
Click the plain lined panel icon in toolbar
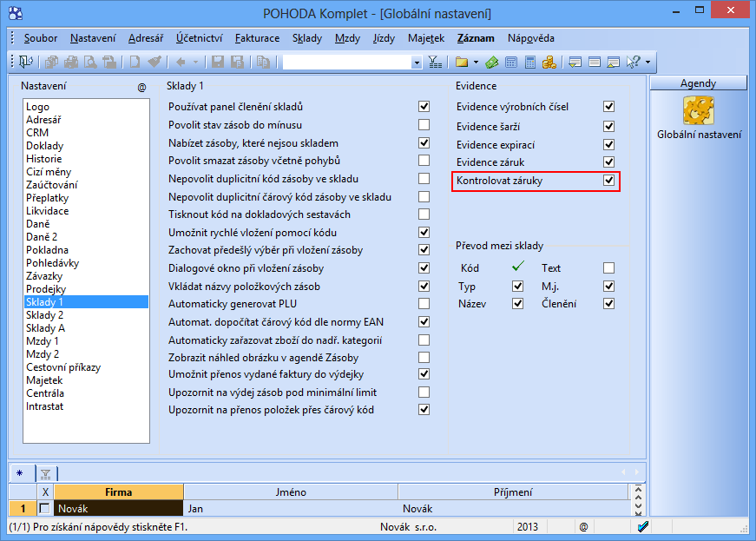coord(595,62)
